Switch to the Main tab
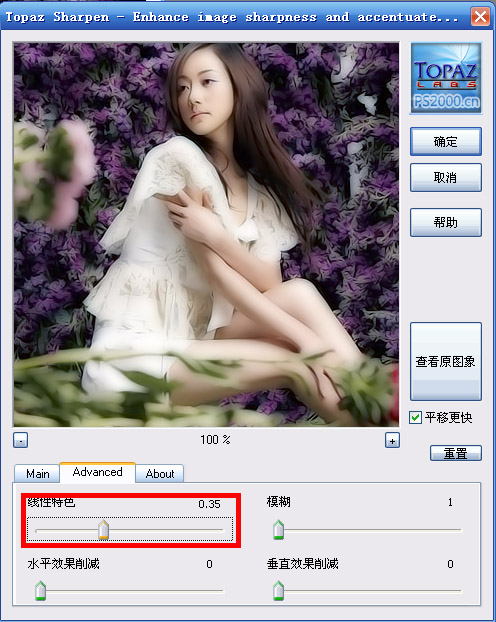The image size is (496, 622). [x=37, y=473]
